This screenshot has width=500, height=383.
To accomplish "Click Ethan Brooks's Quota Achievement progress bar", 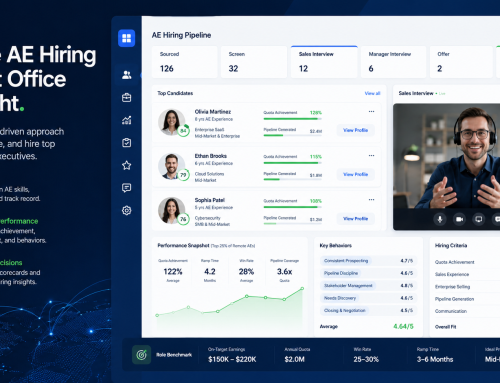I will (293, 163).
